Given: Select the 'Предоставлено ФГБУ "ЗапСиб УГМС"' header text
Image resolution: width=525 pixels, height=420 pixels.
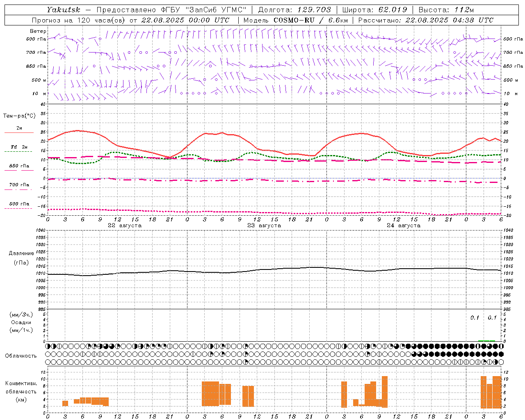Looking at the screenshot, I should tap(172, 10).
